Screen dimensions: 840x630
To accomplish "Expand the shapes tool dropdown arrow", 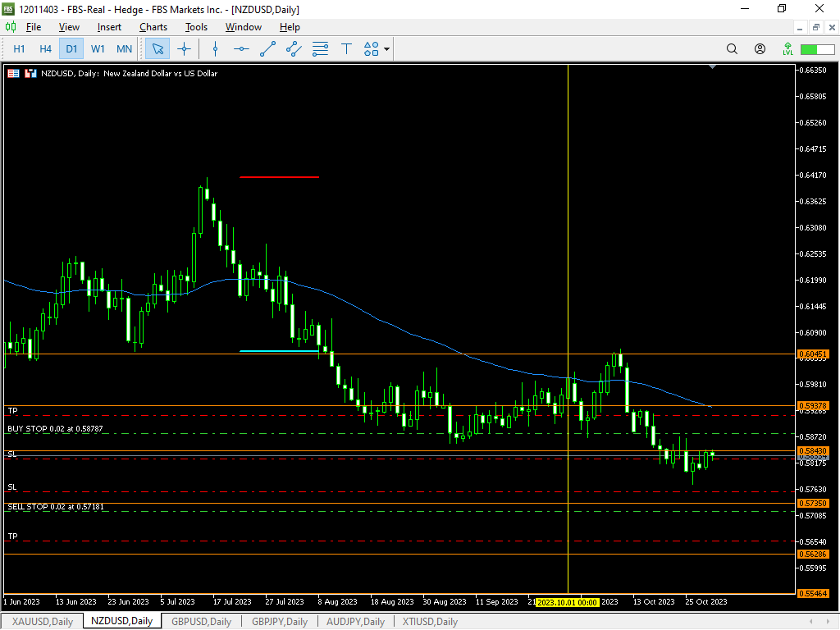I will [387, 49].
